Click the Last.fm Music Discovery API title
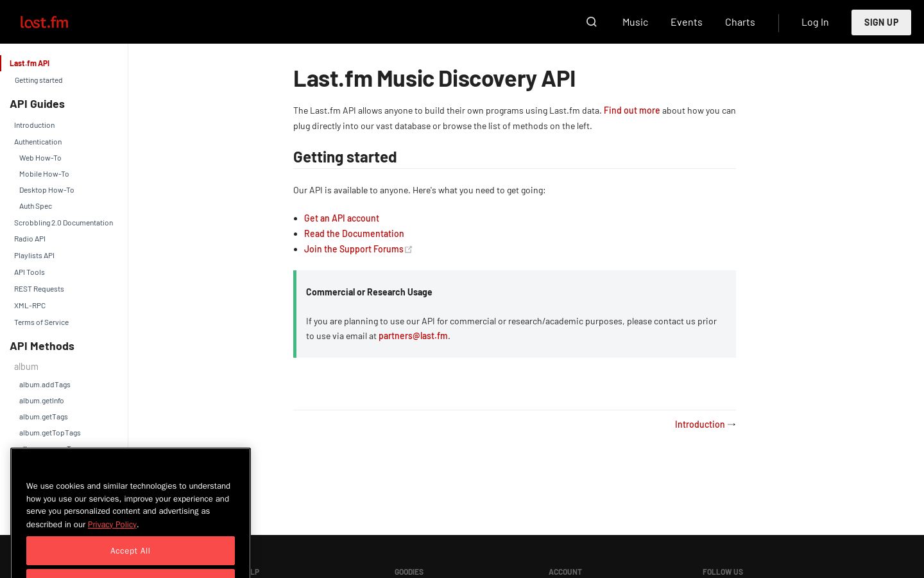 (434, 78)
